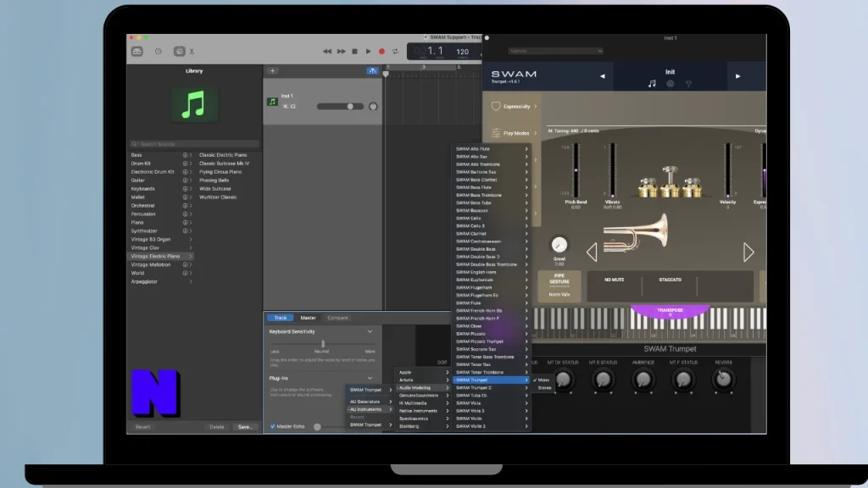This screenshot has height=488, width=868.
Task: Click the Quick Help icon
Action: pyautogui.click(x=159, y=52)
